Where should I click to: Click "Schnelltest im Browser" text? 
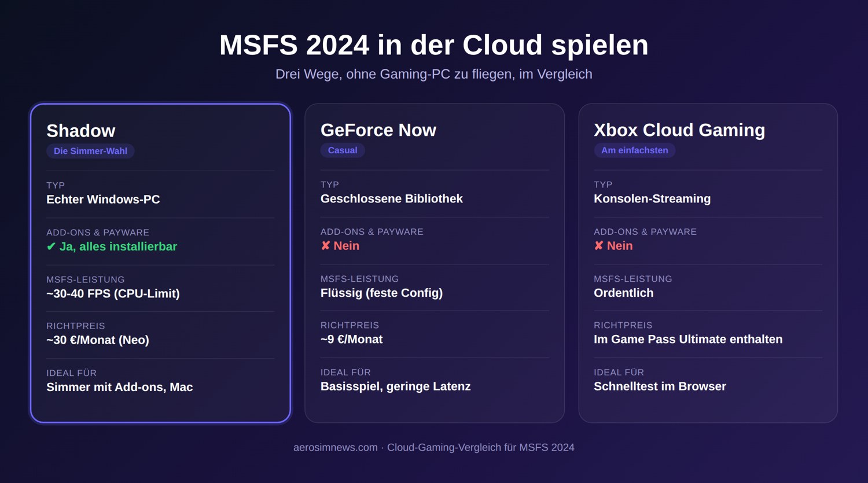(660, 386)
